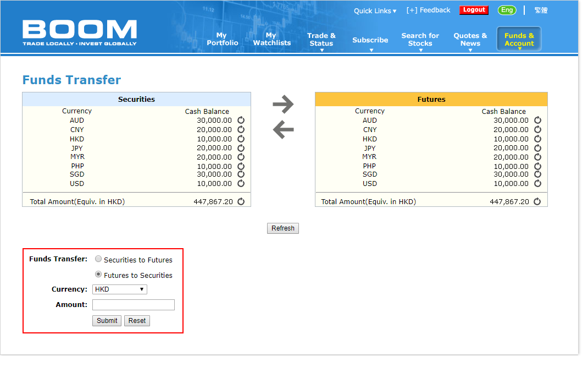Refresh the Securities total amount in HKD
Viewport: 588px width, 378px height.
click(x=241, y=201)
